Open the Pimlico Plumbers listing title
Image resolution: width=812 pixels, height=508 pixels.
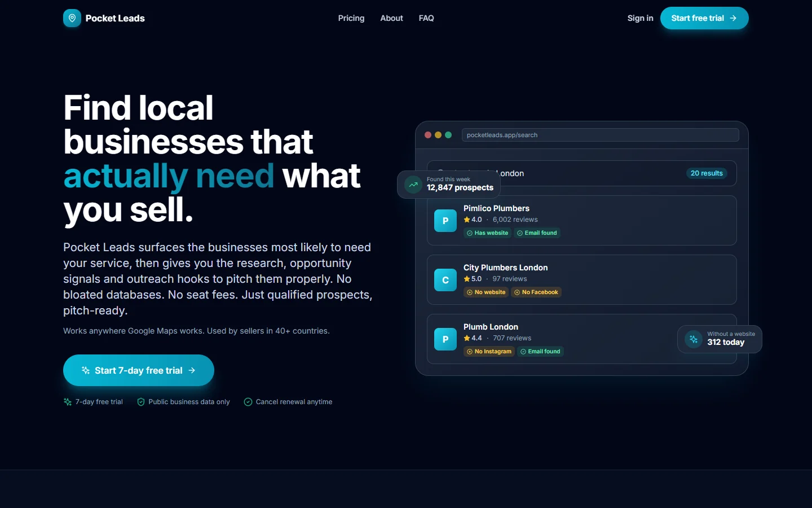(x=496, y=208)
